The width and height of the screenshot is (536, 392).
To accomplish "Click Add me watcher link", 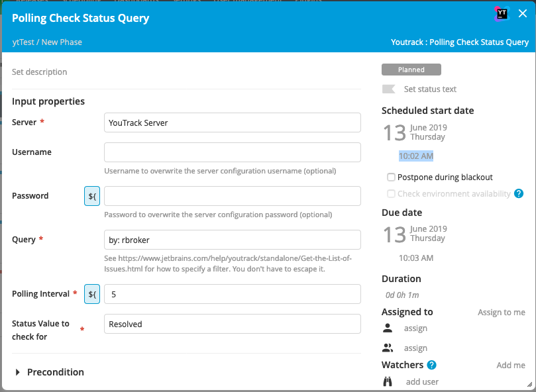I will click(x=511, y=365).
